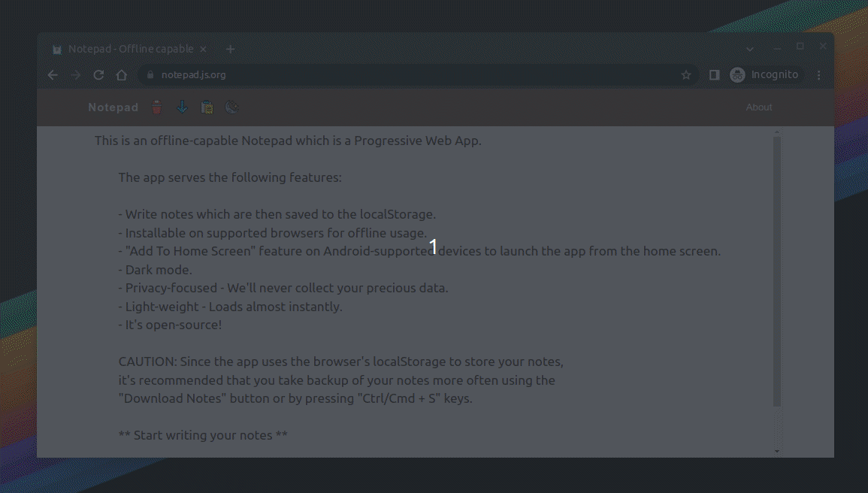The height and width of the screenshot is (493, 868).
Task: Click the notes area vertical scrollbar thumb
Action: tap(777, 271)
